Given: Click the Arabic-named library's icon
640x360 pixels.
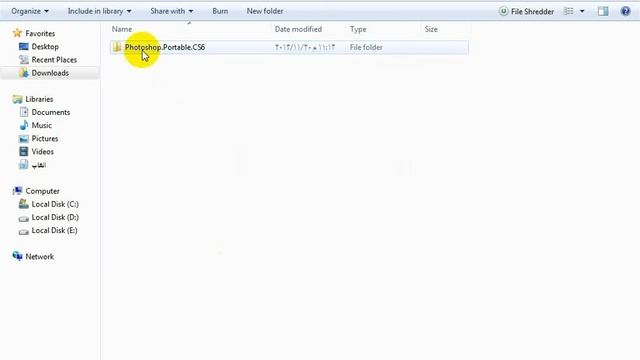Looking at the screenshot, I should [x=24, y=164].
